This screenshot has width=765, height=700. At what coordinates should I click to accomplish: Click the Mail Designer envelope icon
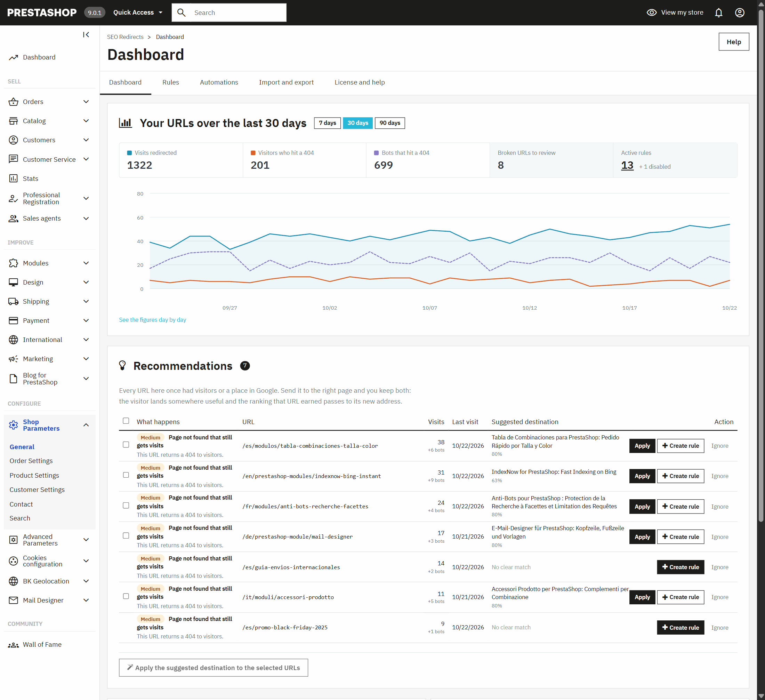click(x=13, y=600)
